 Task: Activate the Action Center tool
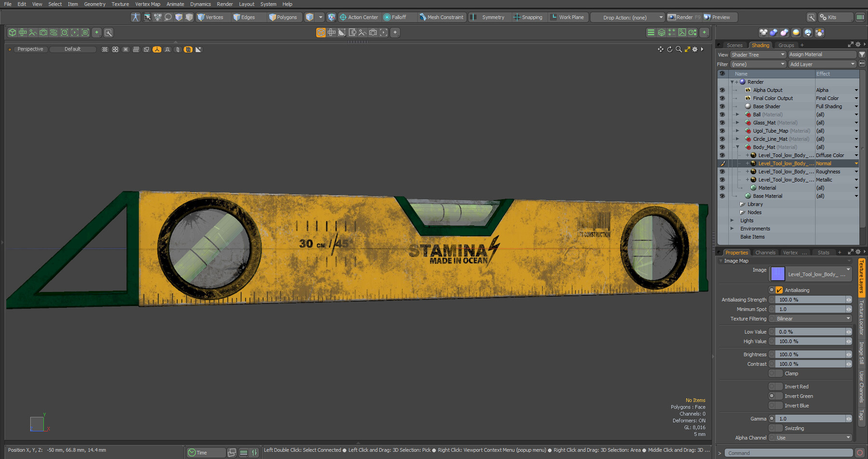[x=359, y=17]
